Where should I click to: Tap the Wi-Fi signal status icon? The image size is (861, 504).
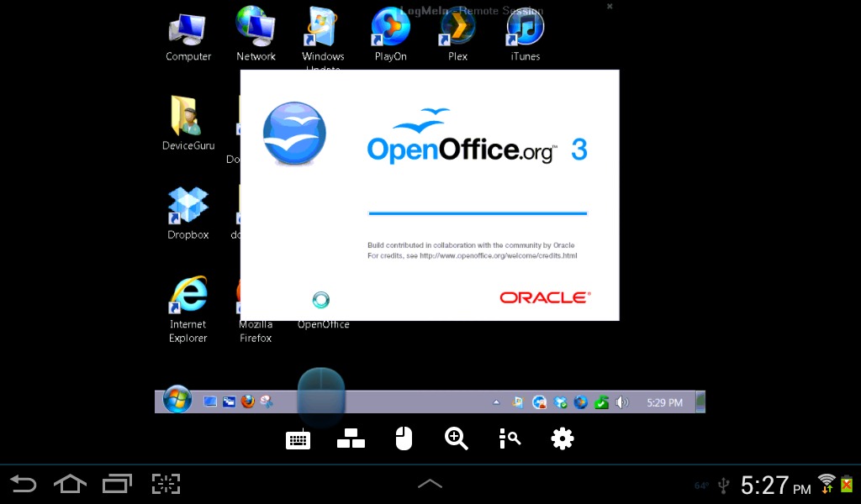click(826, 483)
